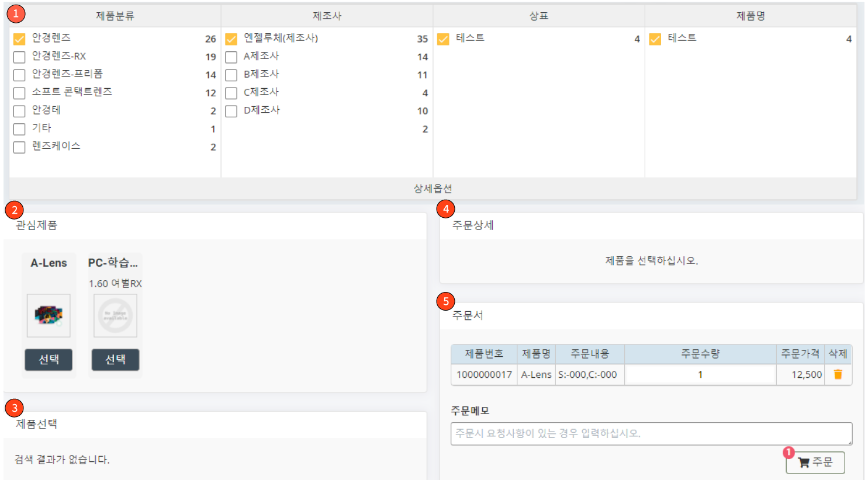The width and height of the screenshot is (868, 480).
Task: Uncheck 테스트 under the 제품명 column
Action: [655, 37]
